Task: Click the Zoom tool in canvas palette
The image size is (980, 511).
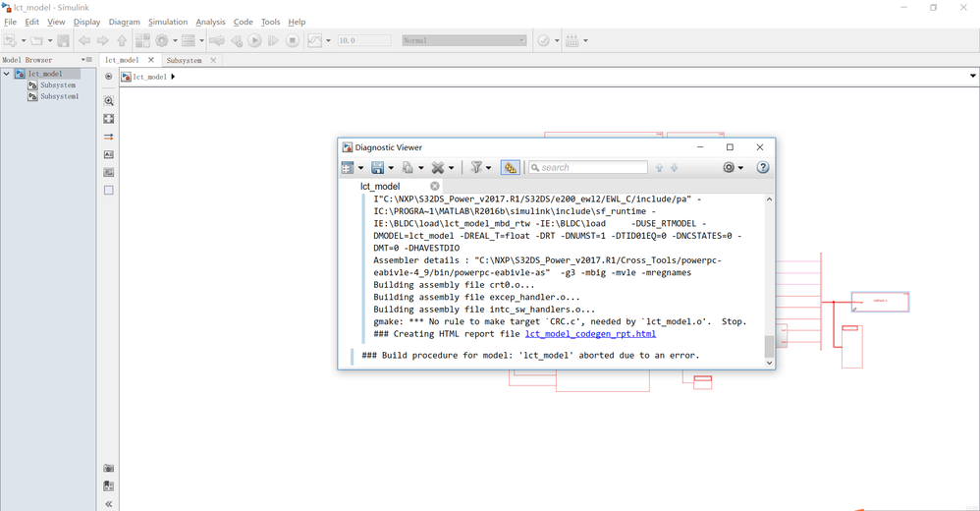Action: pos(109,100)
